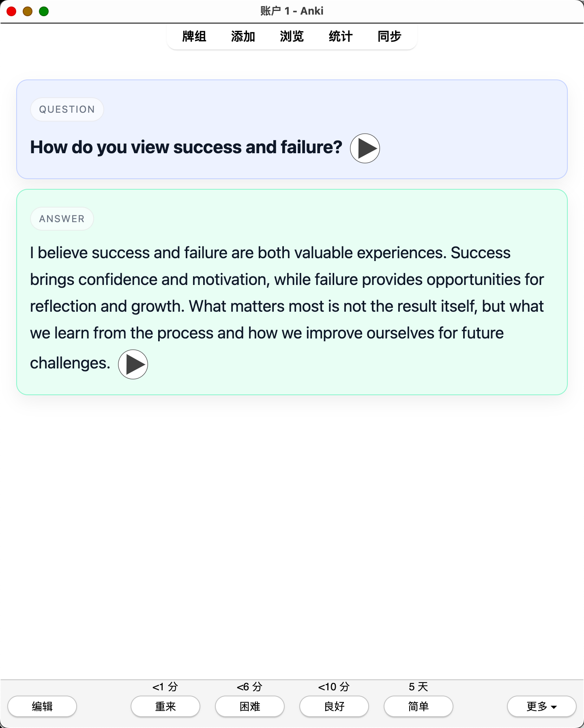Open the 牌组 decks tab
Viewport: 584px width, 728px height.
tap(194, 36)
